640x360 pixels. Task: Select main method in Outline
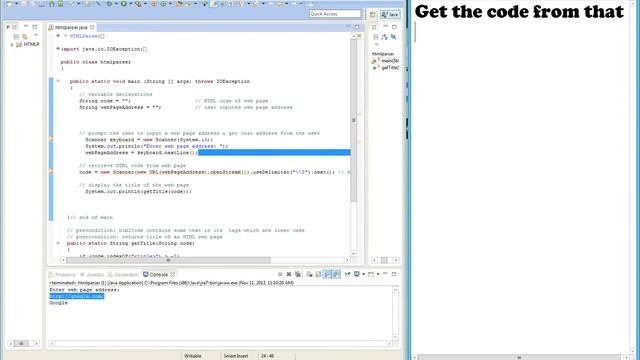[x=385, y=61]
